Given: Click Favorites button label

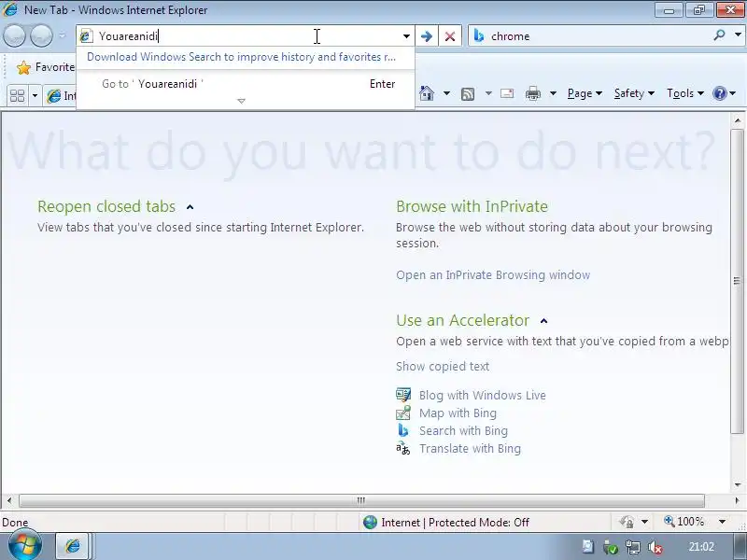Looking at the screenshot, I should click(x=55, y=67).
